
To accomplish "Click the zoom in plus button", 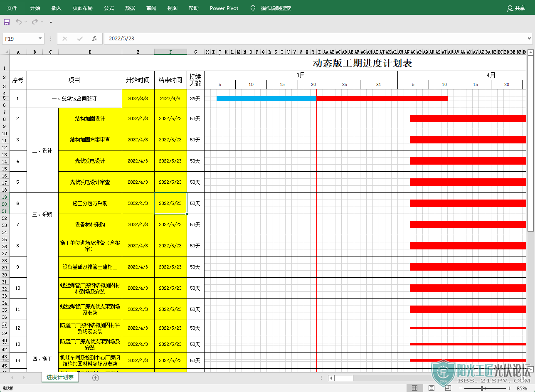I will [509, 388].
